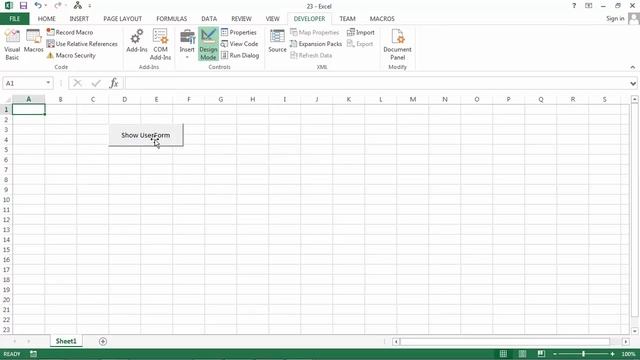Select column D header

[124, 99]
